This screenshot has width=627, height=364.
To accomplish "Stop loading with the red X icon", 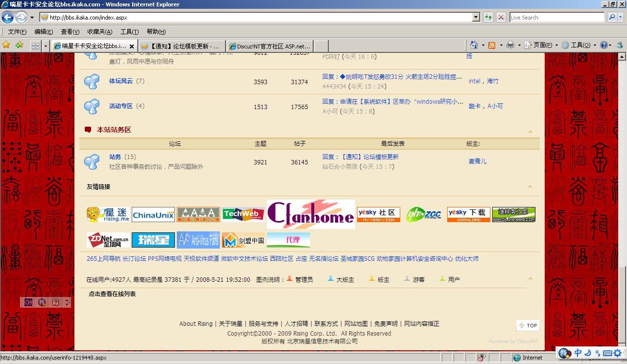I will pos(501,17).
